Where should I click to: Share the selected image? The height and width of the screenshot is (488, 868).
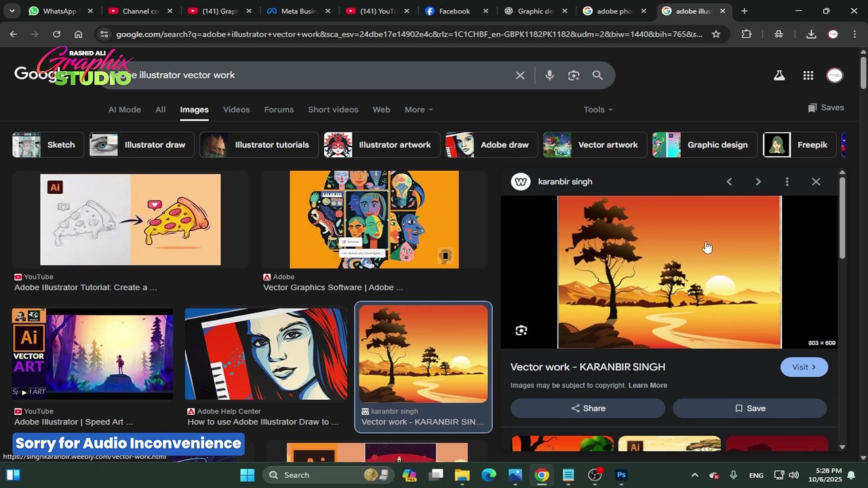click(x=588, y=408)
